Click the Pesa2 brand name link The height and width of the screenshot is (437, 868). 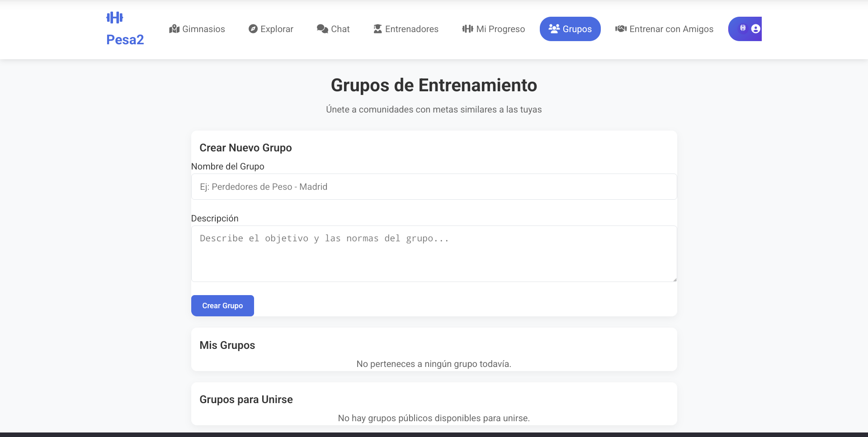click(x=125, y=40)
